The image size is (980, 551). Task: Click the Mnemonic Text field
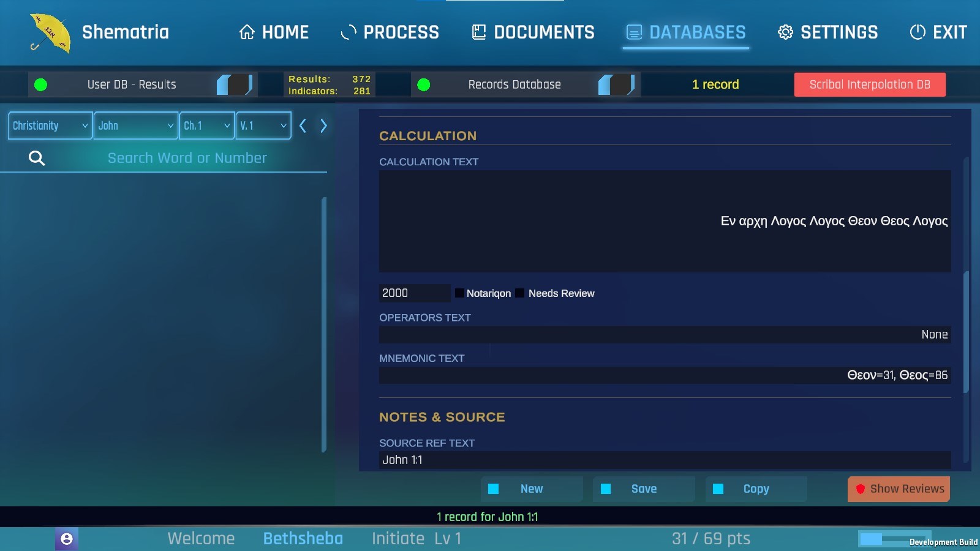pyautogui.click(x=665, y=375)
